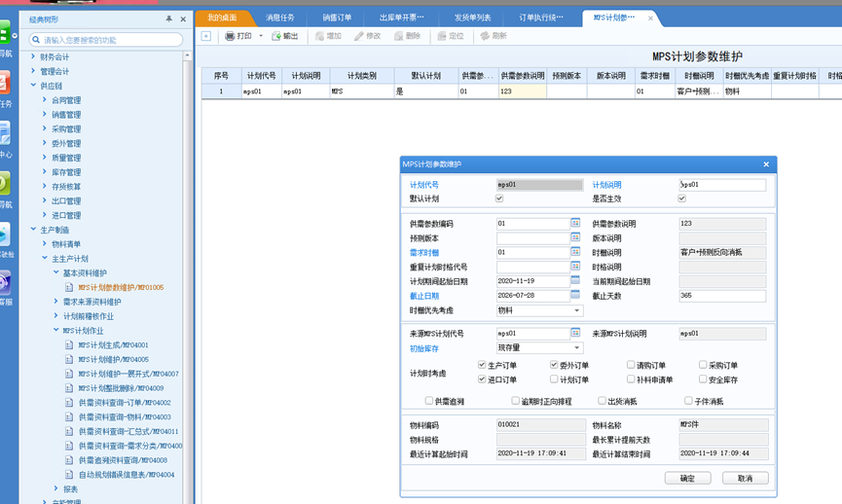Click the export (输出) toolbar icon
842x504 pixels.
[x=276, y=36]
